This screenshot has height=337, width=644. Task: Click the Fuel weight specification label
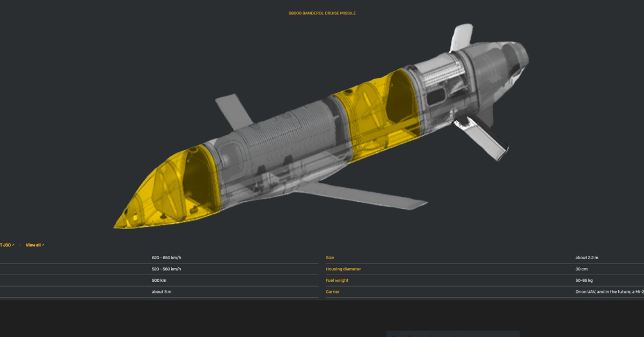coord(336,280)
